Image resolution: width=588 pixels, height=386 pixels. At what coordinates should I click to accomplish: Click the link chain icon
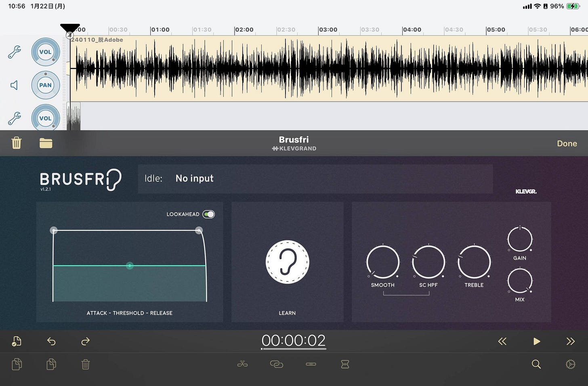tap(277, 364)
